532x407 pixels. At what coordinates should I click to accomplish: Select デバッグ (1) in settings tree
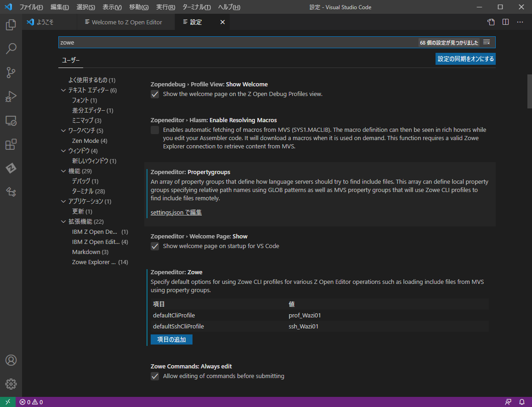click(85, 181)
